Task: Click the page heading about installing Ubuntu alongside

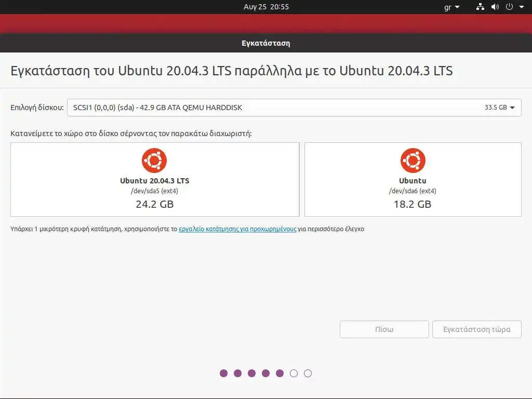Action: tap(232, 71)
